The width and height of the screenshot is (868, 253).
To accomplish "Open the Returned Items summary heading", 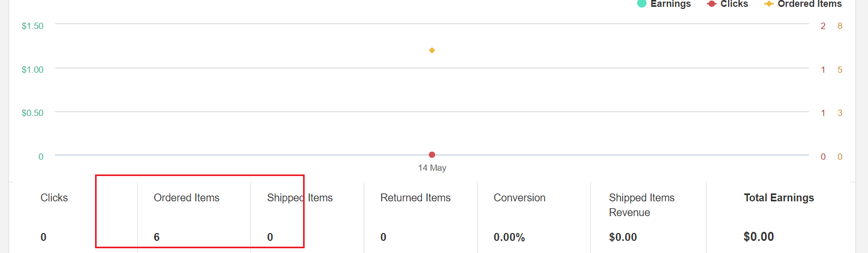I will pyautogui.click(x=415, y=198).
